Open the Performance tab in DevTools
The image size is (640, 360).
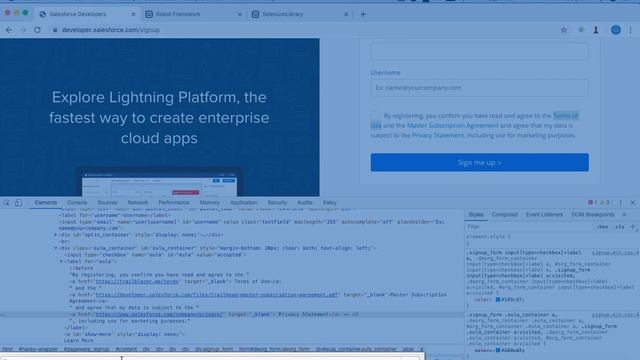[174, 202]
